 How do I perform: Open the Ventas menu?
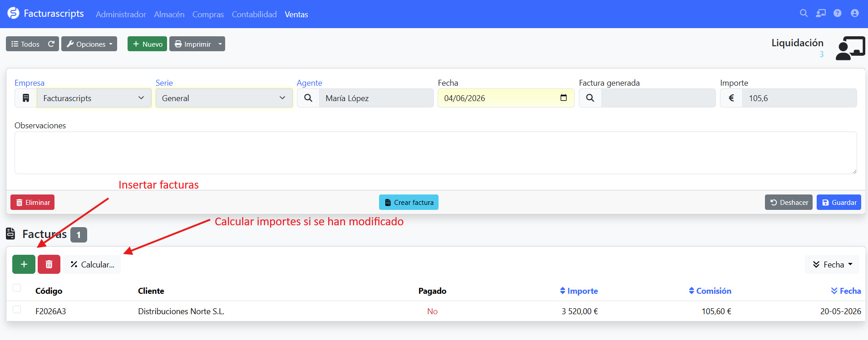296,15
